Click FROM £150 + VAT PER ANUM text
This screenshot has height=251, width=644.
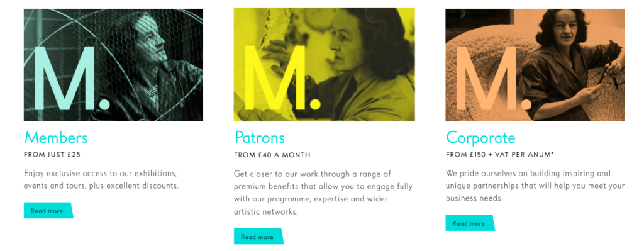[500, 155]
